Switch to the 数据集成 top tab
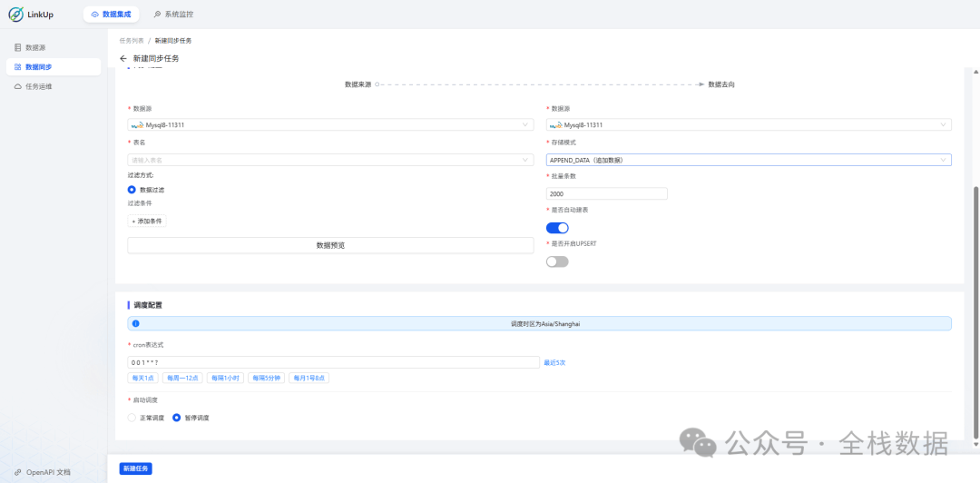This screenshot has width=980, height=483. 112,15
